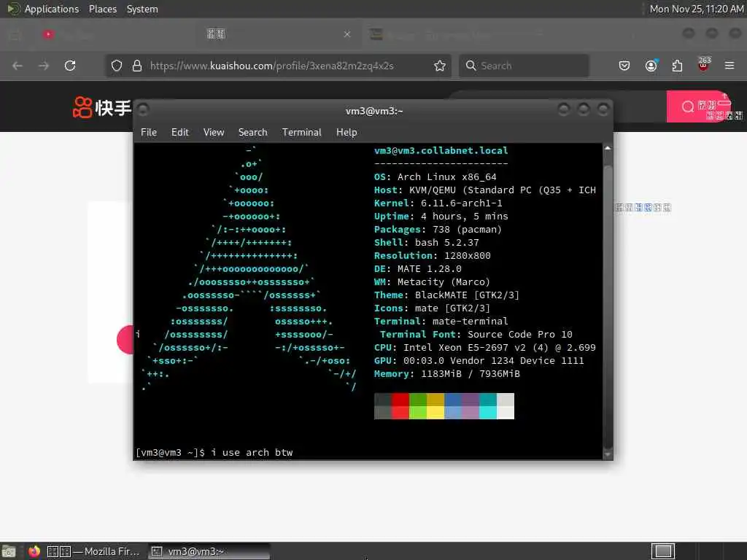Click the terminal window menu button left of title
The height and width of the screenshot is (560, 747).
[x=143, y=110]
